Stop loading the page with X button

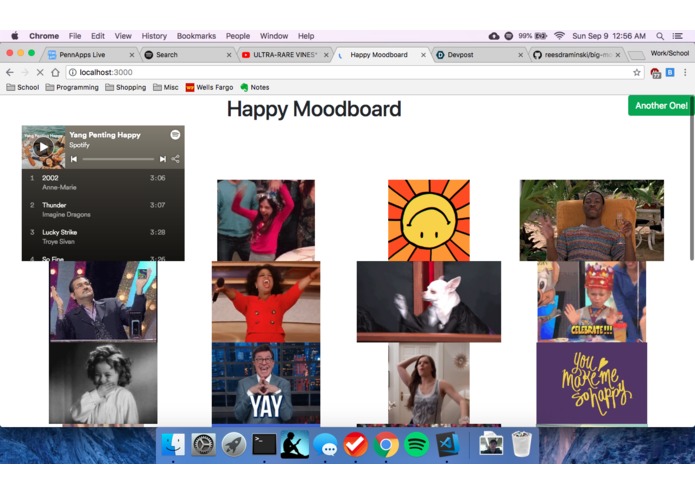pos(39,72)
